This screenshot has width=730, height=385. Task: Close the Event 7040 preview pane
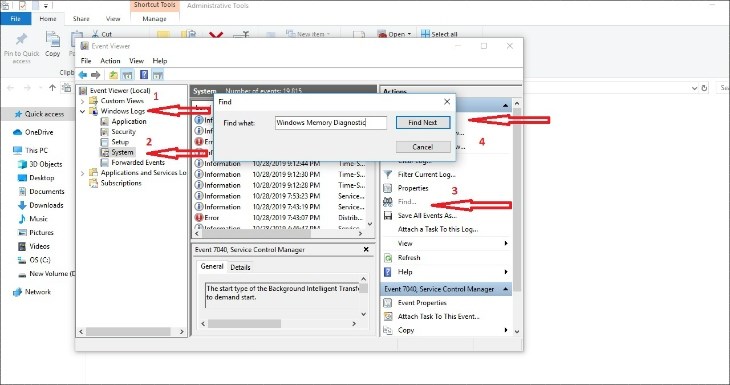coord(366,250)
